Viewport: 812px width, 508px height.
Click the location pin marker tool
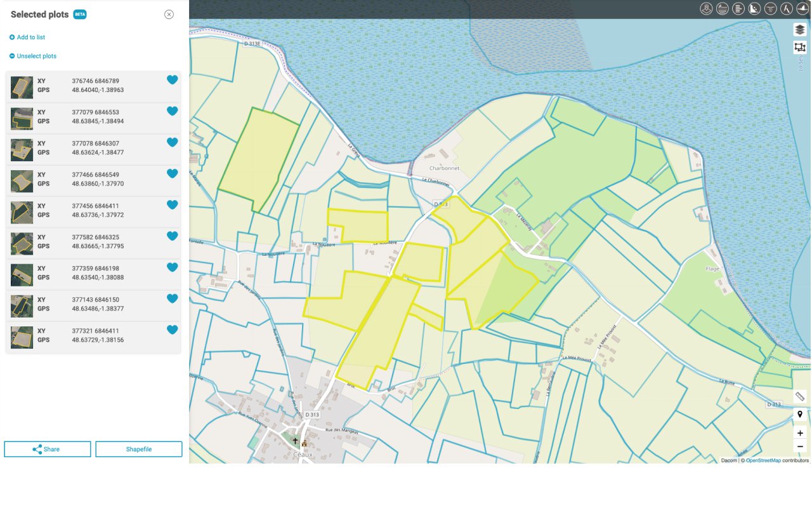[800, 414]
